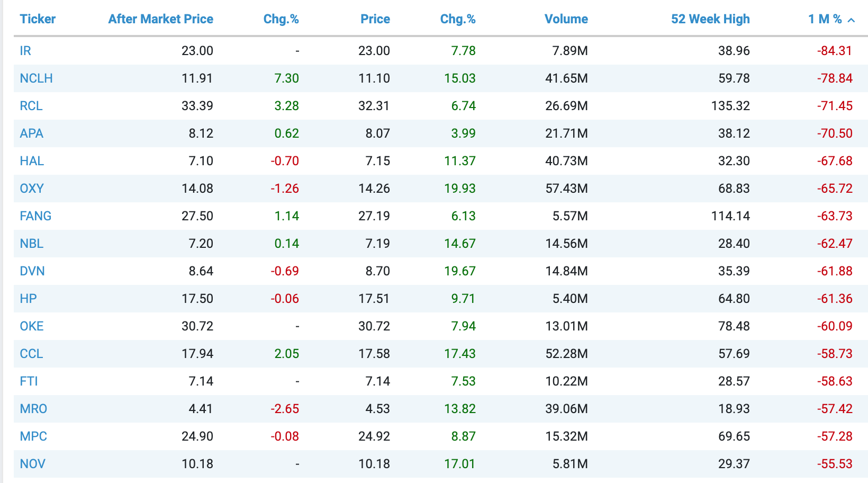Open the APA ticker link

31,133
